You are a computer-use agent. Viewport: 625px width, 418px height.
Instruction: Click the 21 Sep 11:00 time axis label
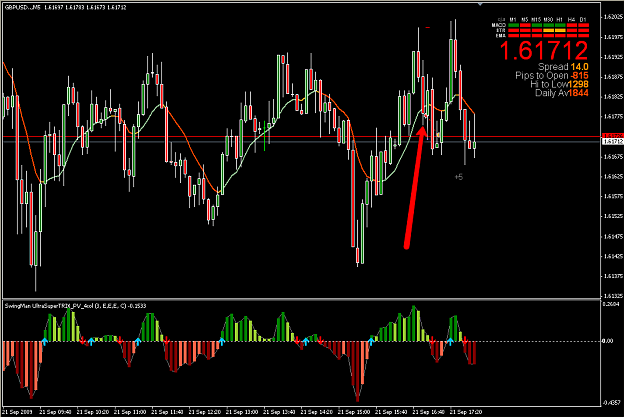coord(130,412)
